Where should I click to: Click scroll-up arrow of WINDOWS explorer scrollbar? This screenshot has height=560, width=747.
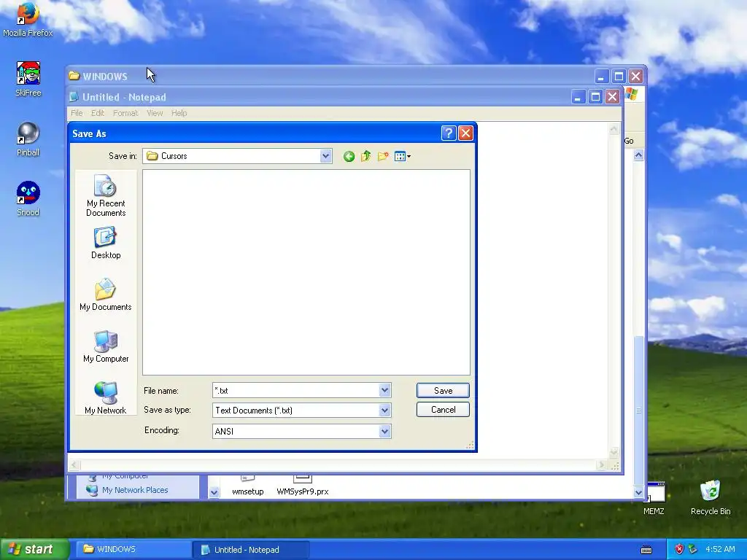pyautogui.click(x=638, y=155)
